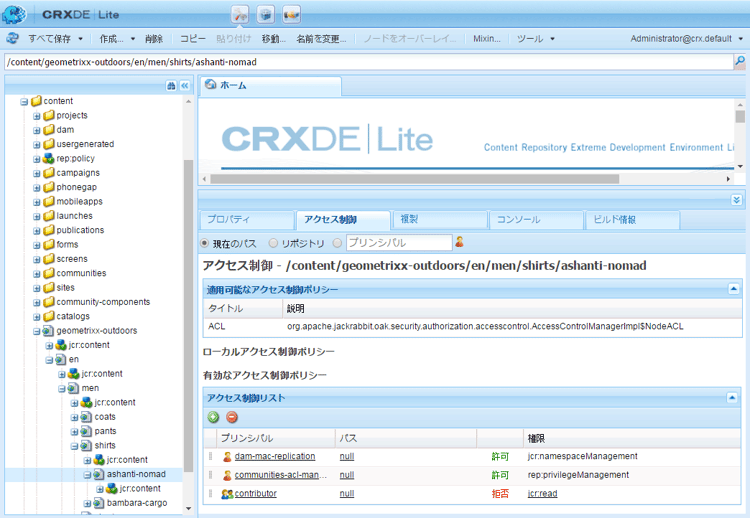Screen dimensions: 750x518
Task: Add an ACL entry with green plus
Action: click(x=213, y=417)
